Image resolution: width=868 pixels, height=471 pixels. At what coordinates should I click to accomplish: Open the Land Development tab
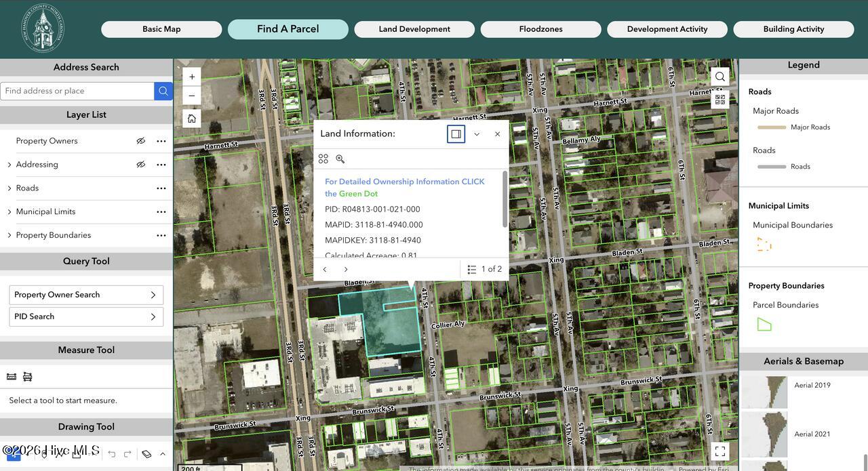click(414, 29)
